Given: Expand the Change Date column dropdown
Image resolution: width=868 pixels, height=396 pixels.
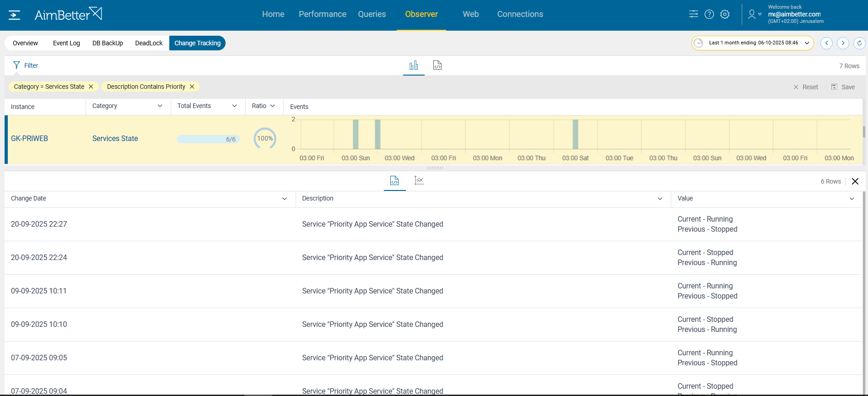Looking at the screenshot, I should click(284, 199).
